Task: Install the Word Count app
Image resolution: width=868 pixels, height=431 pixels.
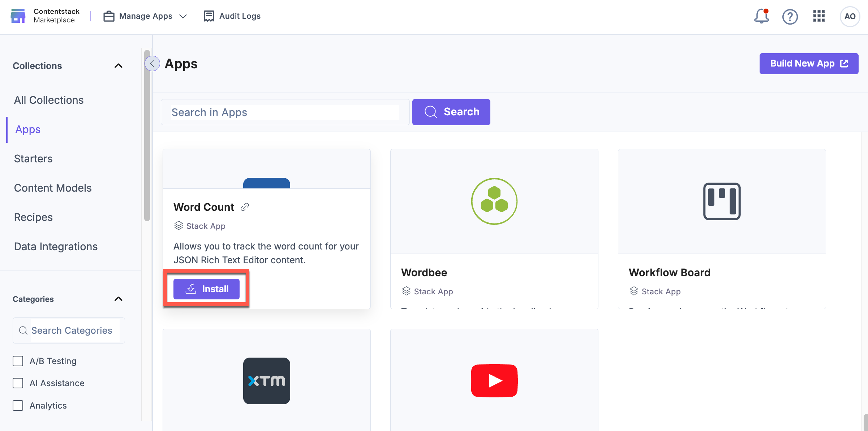Action: pos(206,289)
